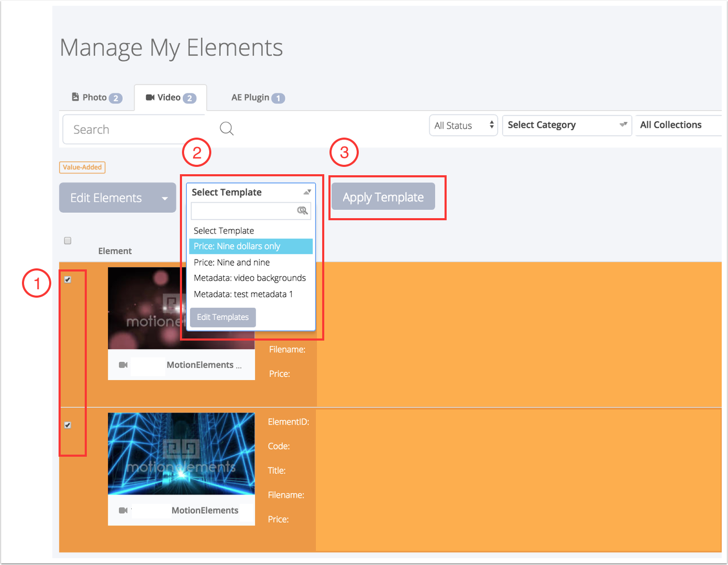The image size is (728, 565).
Task: Switch to the Video tab
Action: 170,97
